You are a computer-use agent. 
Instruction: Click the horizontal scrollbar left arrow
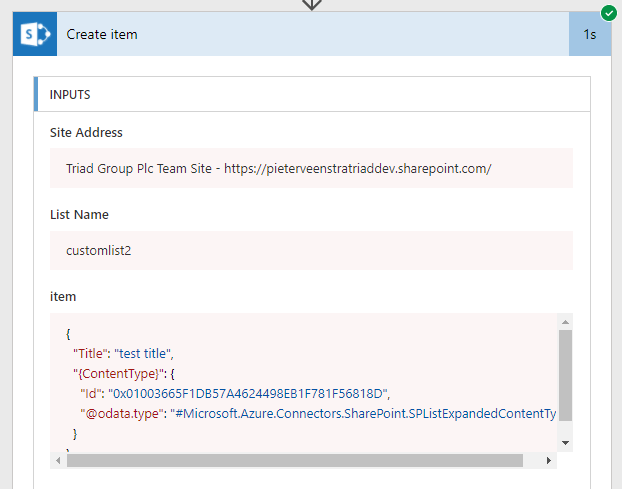58,460
